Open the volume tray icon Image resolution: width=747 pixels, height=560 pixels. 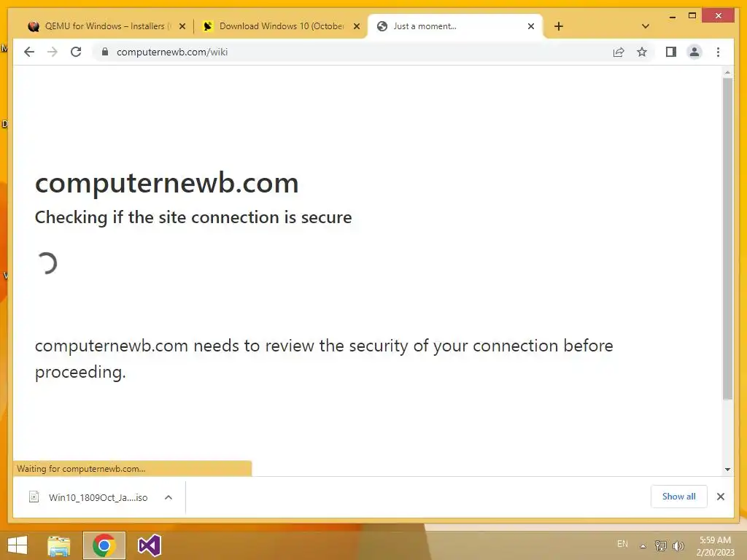pyautogui.click(x=678, y=545)
